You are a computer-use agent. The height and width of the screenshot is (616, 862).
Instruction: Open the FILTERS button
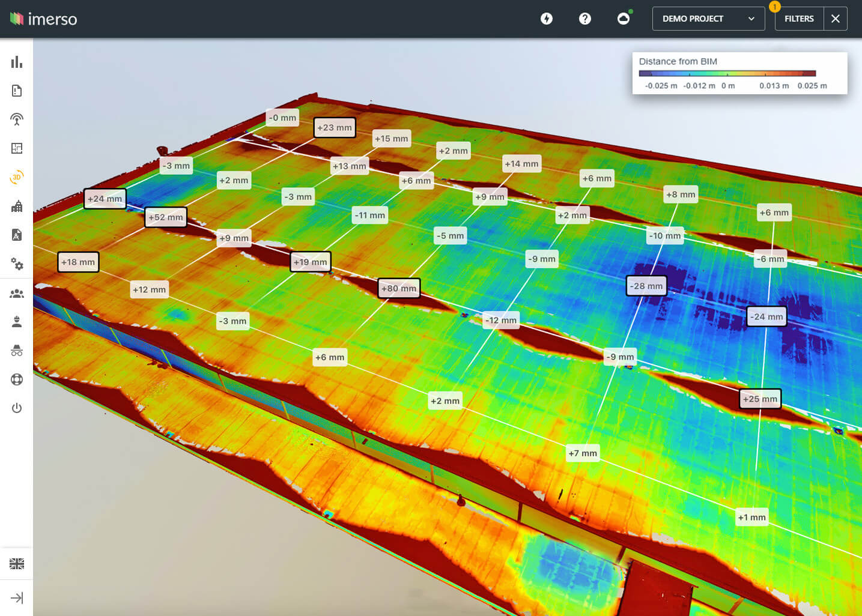(x=799, y=18)
